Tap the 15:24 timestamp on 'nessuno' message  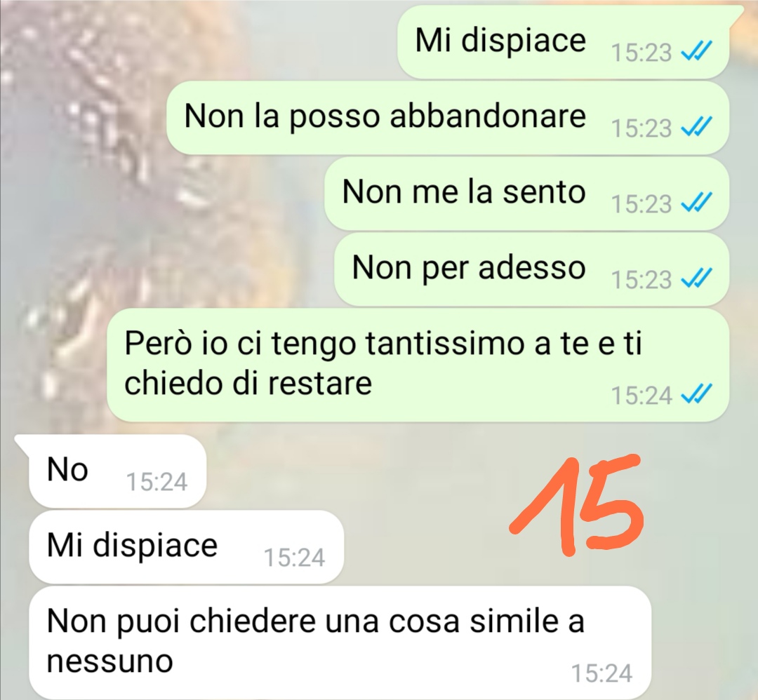point(602,673)
